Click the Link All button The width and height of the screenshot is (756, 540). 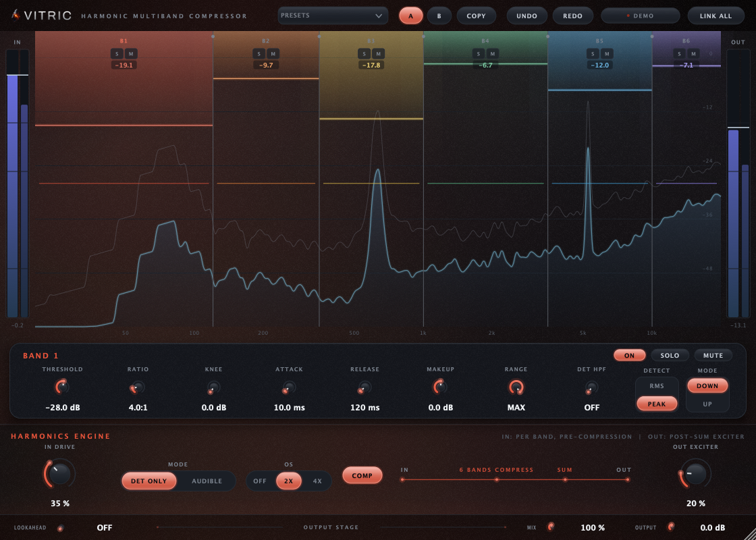coord(716,16)
